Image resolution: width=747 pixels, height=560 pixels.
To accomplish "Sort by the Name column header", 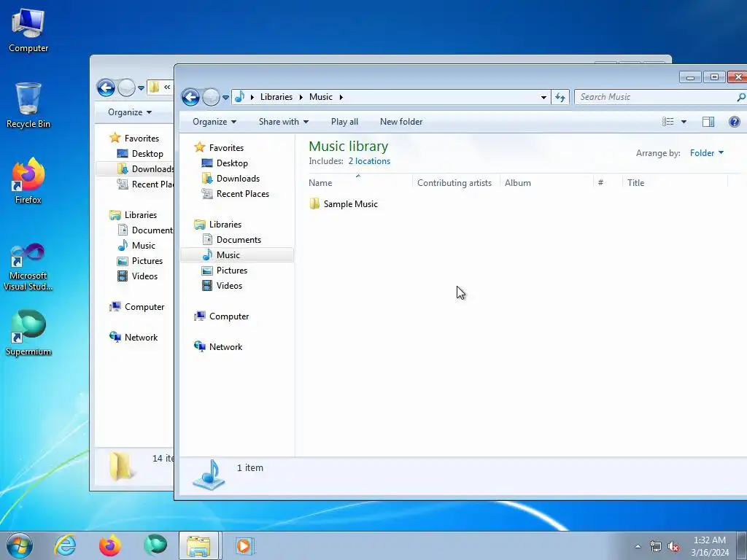I will coord(360,182).
